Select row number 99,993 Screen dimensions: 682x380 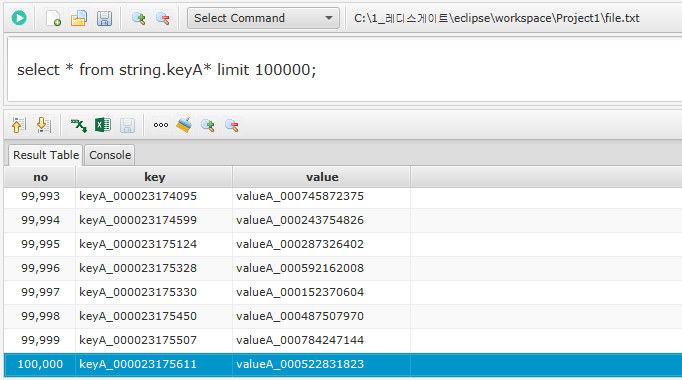[40, 196]
